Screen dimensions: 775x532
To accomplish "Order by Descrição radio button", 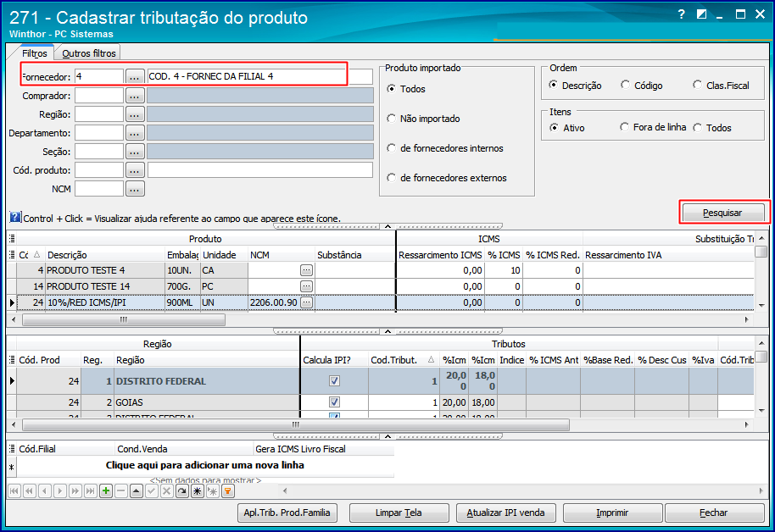I will pyautogui.click(x=554, y=85).
